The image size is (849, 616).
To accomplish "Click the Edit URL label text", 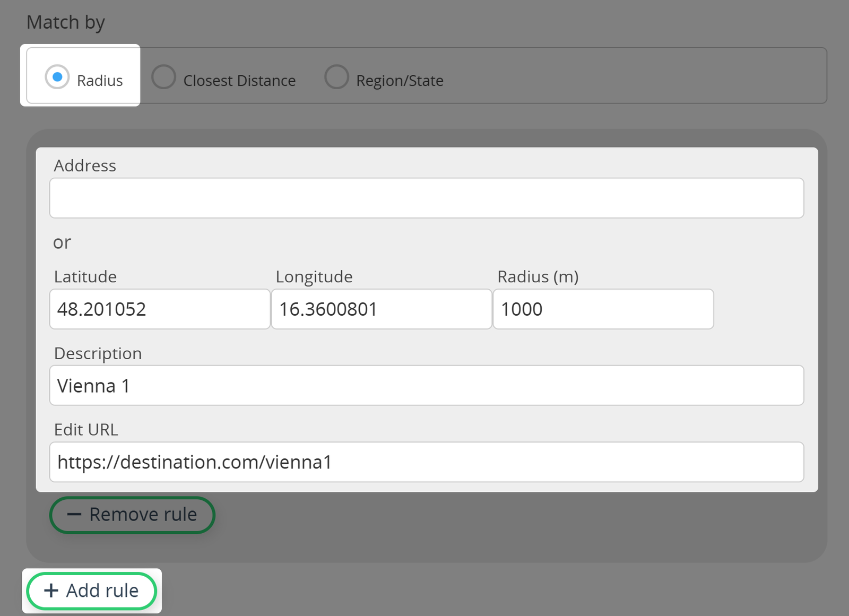I will tap(86, 429).
